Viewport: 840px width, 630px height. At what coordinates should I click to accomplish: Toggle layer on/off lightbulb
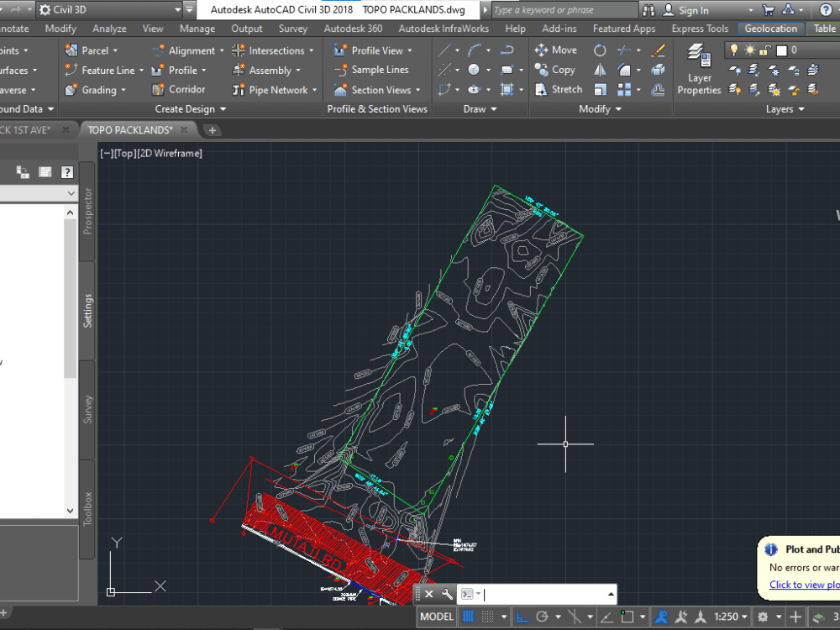coord(734,50)
